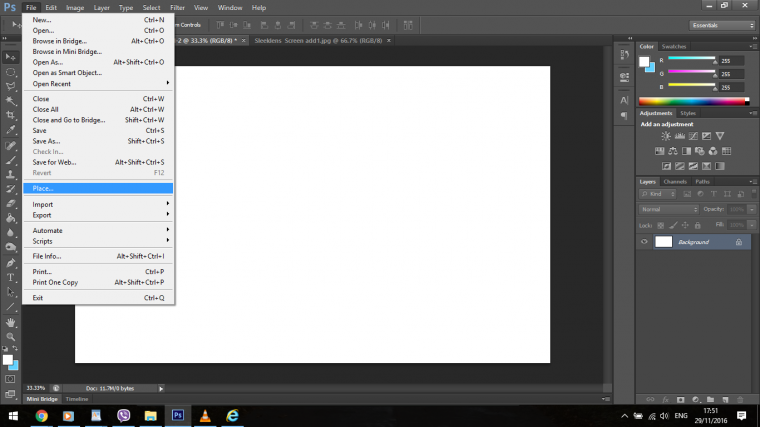Viewport: 760px width, 427px height.
Task: Add a Vibrance adjustment
Action: (720, 136)
